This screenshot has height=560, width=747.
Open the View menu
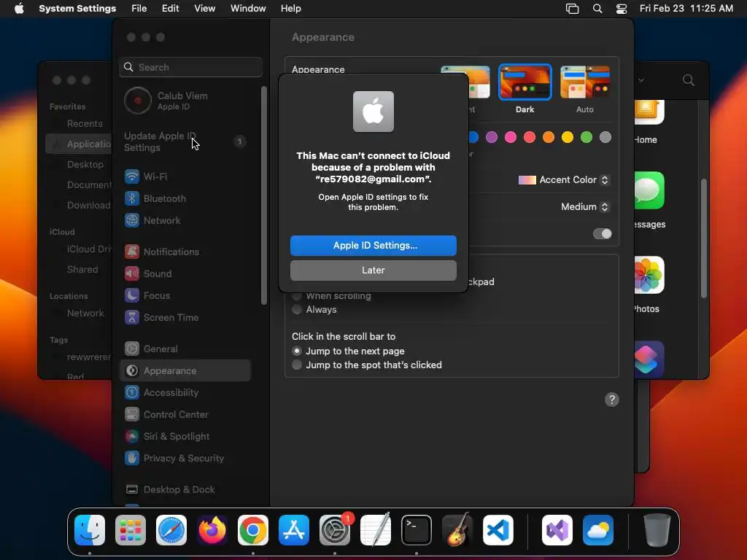coord(205,9)
